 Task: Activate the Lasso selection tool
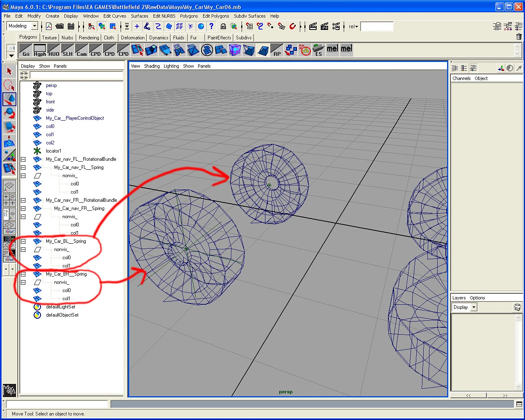pos(9,85)
